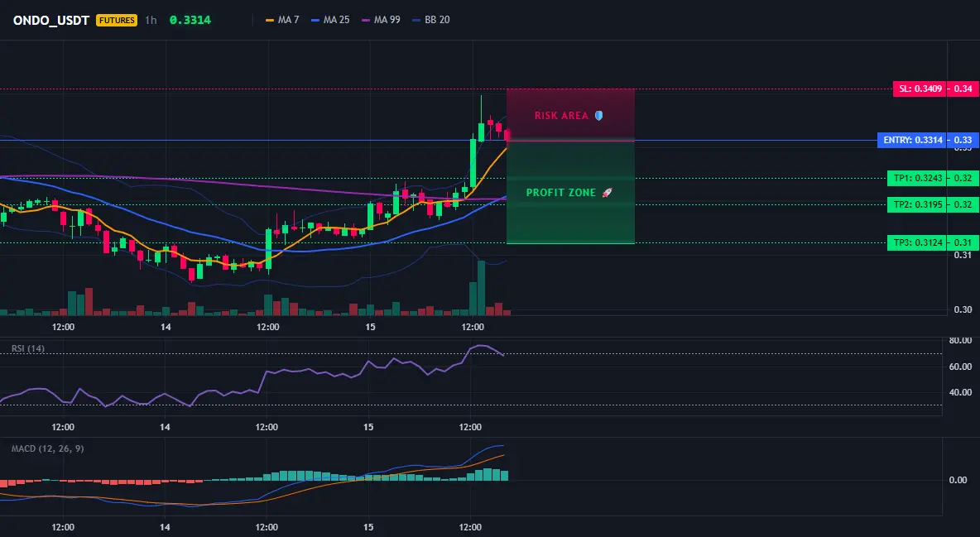Click the large green breakout candle
Image resolution: width=980 pixels, height=537 pixels.
[x=473, y=163]
